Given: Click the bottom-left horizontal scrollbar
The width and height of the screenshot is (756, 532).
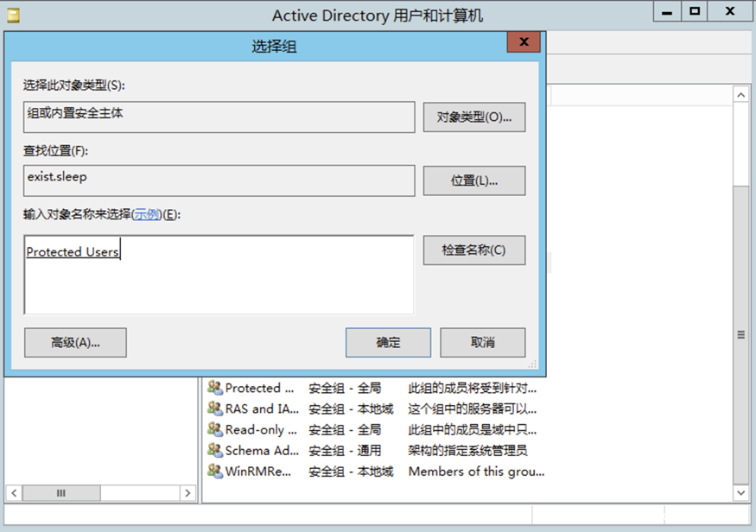Looking at the screenshot, I should pyautogui.click(x=60, y=493).
